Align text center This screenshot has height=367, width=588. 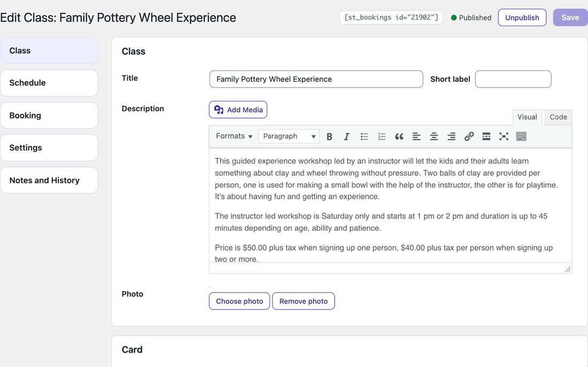[434, 136]
